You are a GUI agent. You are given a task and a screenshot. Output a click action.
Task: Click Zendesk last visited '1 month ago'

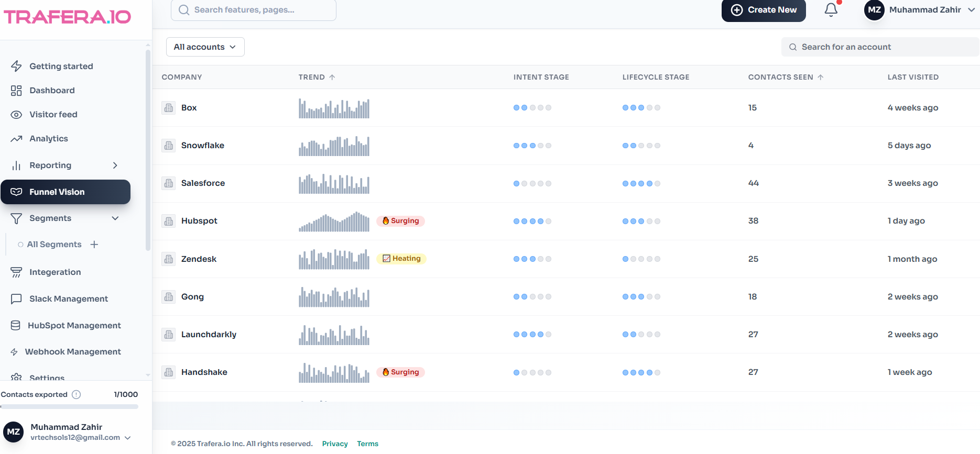(x=912, y=259)
